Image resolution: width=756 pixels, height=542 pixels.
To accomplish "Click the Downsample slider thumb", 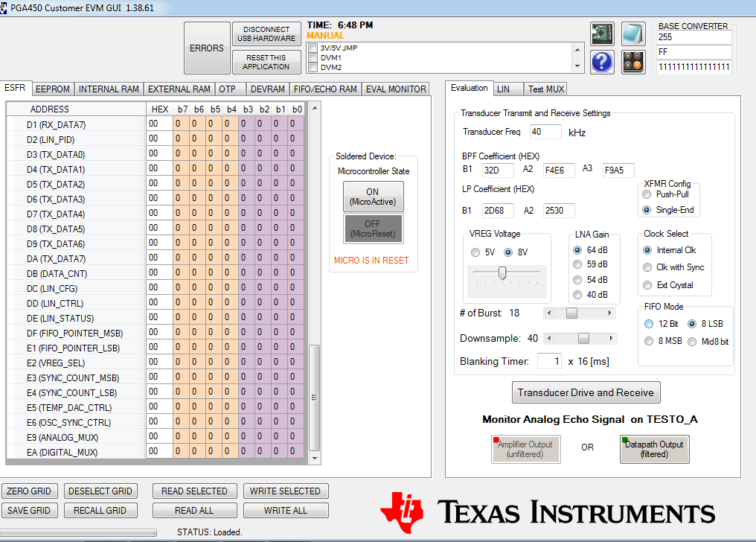I will click(583, 338).
